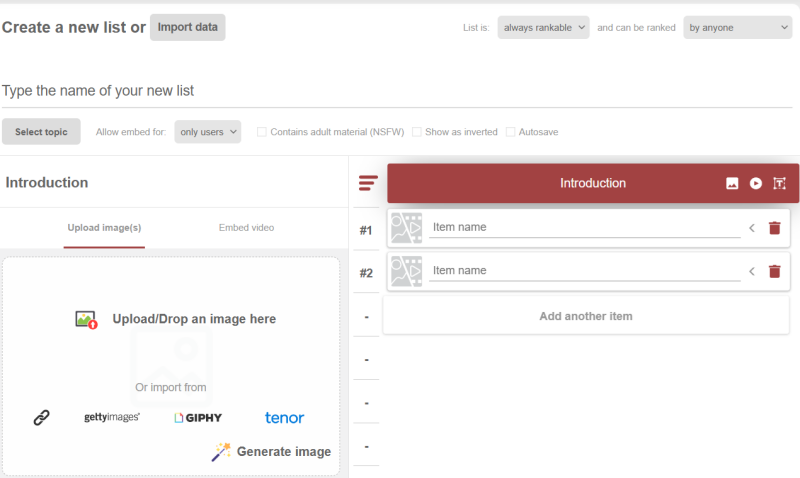800x478 pixels.
Task: Import a GIF from Tenor
Action: pyautogui.click(x=284, y=418)
